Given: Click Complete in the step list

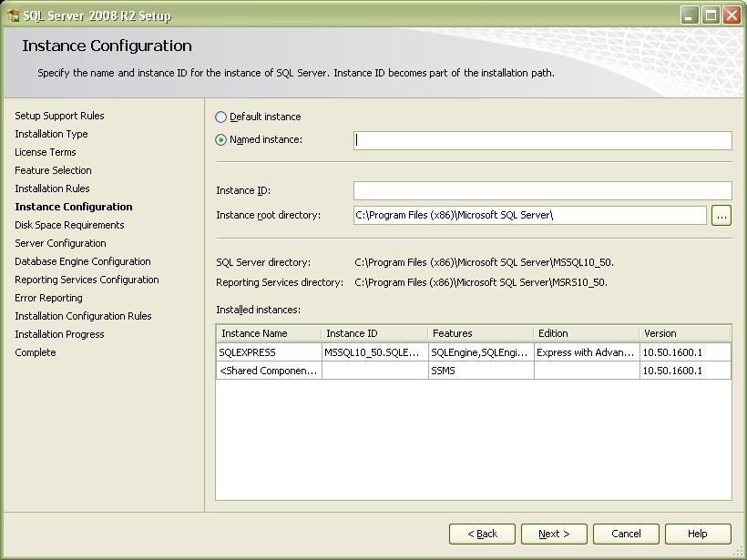Looking at the screenshot, I should pos(36,352).
